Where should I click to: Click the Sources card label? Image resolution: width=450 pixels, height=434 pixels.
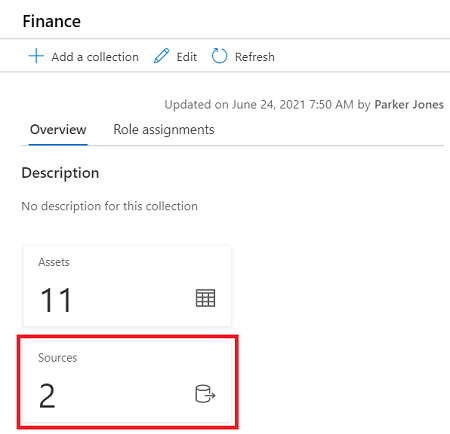click(x=57, y=358)
